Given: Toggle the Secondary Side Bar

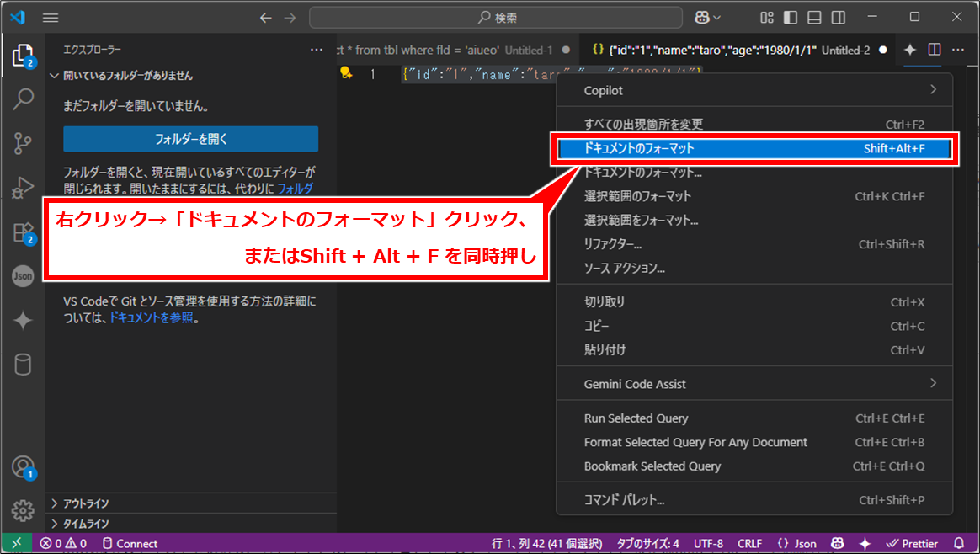Looking at the screenshot, I should pyautogui.click(x=839, y=18).
